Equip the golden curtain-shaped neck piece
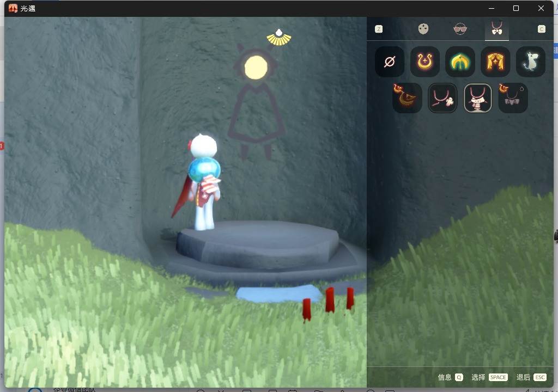This screenshot has width=558, height=392. click(x=495, y=62)
